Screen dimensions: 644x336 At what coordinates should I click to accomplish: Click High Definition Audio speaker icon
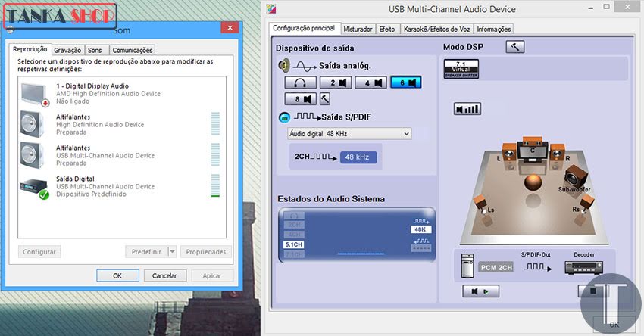tap(33, 124)
